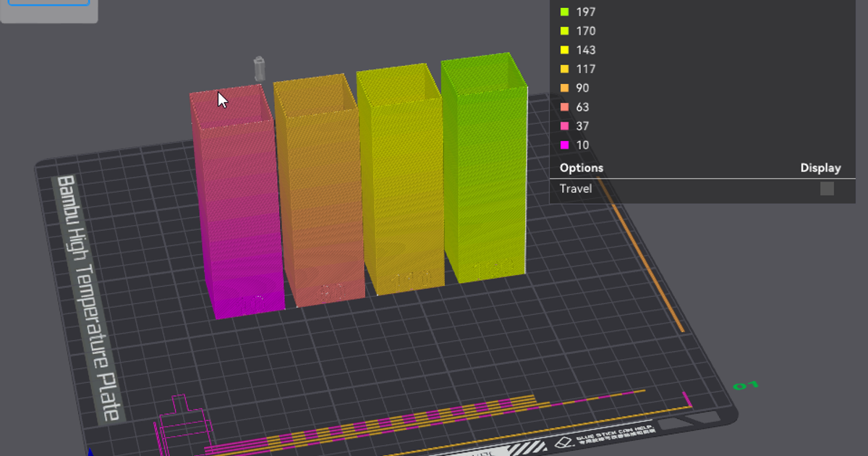Click the green 197 legend swatch
Image resolution: width=868 pixels, height=456 pixels.
[x=565, y=12]
